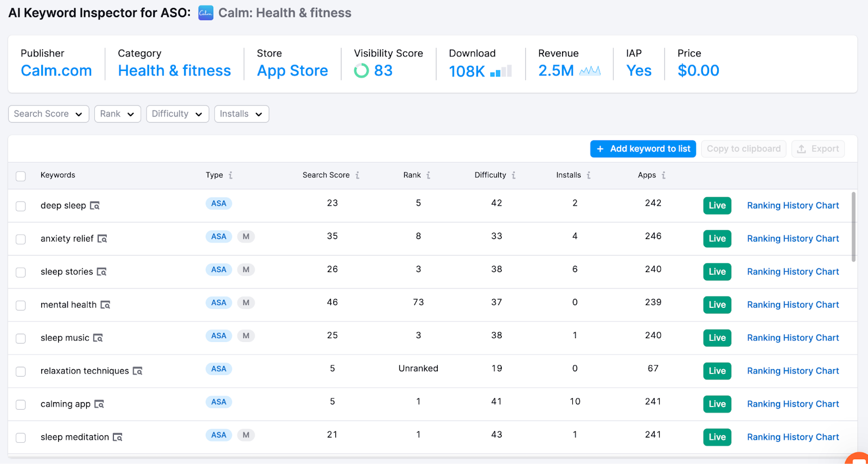
Task: Check the deep sleep row checkbox
Action: [21, 206]
